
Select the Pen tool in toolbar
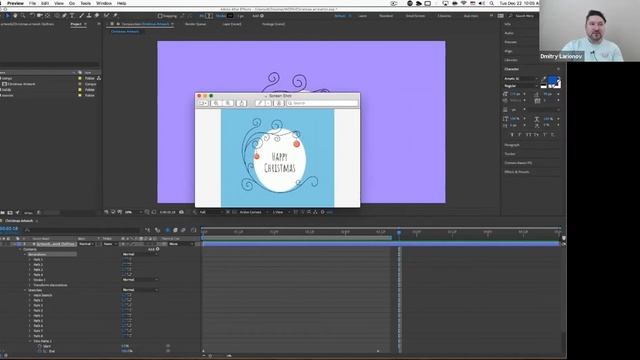pyautogui.click(x=64, y=16)
